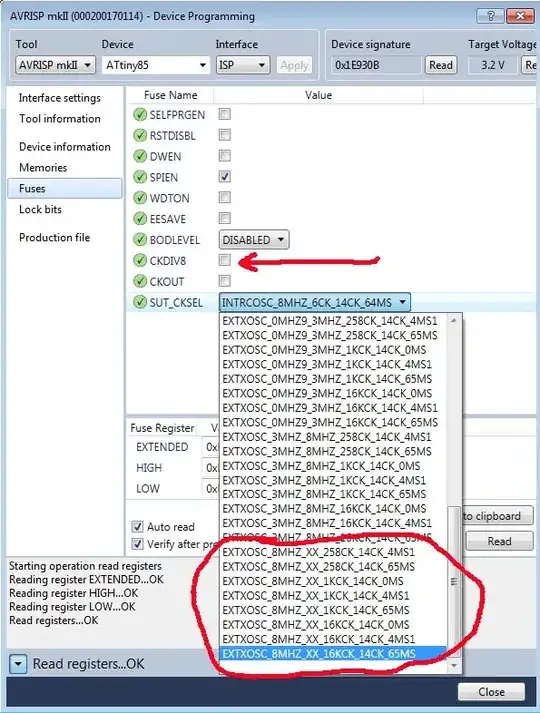Choose EXTXOSC_8MHZ_XX_16KCK_14CK_65MS option
Screen dimensions: 540x713
coord(333,653)
